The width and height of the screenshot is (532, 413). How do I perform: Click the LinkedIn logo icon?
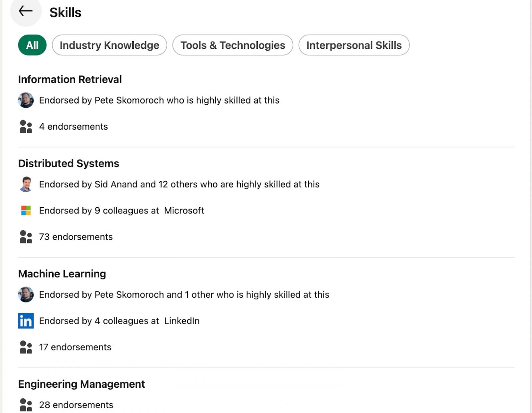(x=26, y=320)
